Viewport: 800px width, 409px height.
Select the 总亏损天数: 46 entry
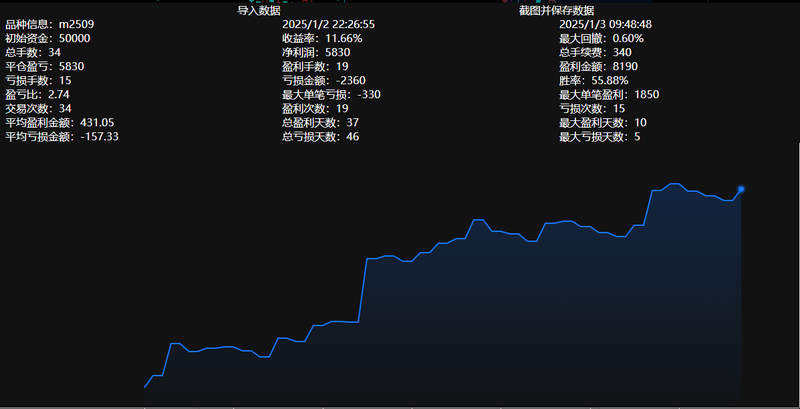320,137
